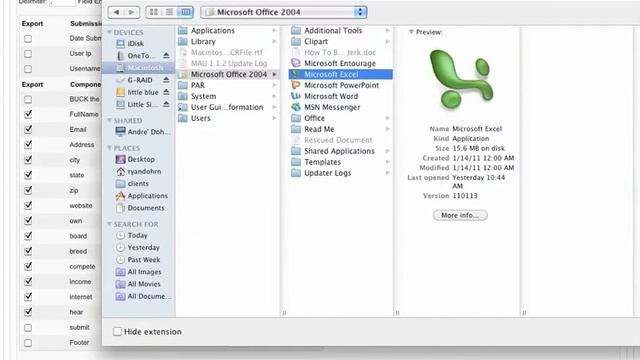The height and width of the screenshot is (360, 640).
Task: Toggle the Hide extension checkbox
Action: pos(118,331)
